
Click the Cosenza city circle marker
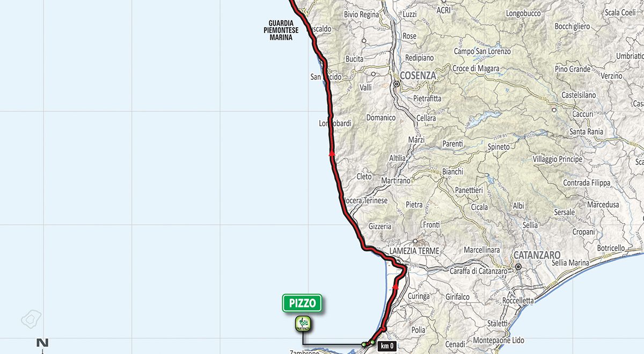pyautogui.click(x=397, y=84)
